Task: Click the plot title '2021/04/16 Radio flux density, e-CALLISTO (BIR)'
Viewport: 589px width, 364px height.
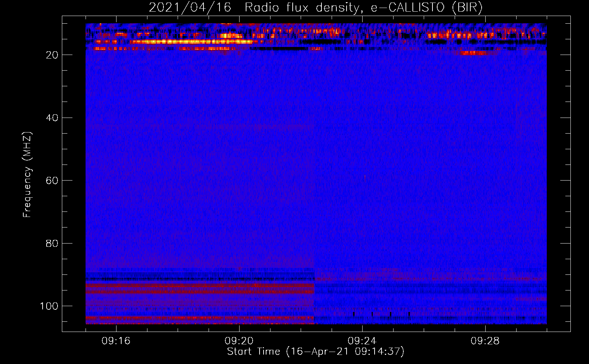Action: click(x=316, y=8)
